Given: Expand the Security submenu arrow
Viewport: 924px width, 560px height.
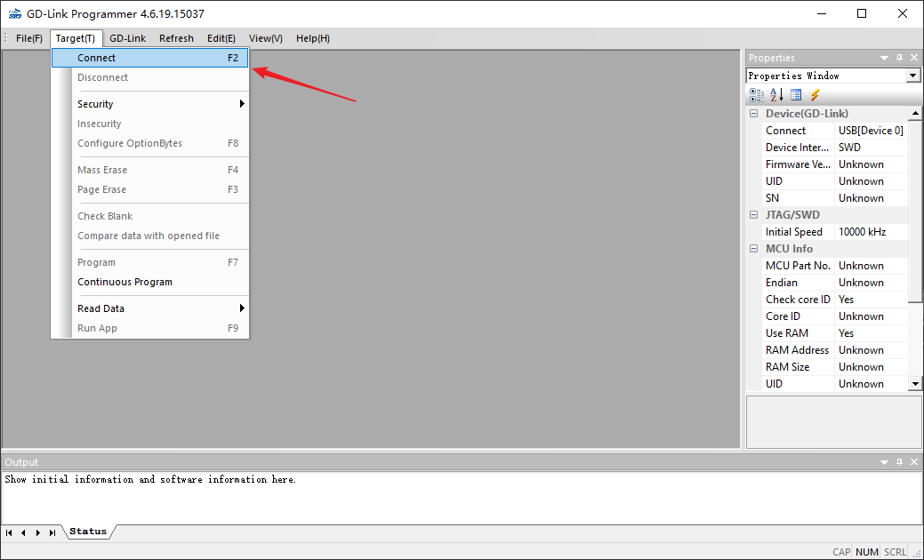Looking at the screenshot, I should 242,104.
